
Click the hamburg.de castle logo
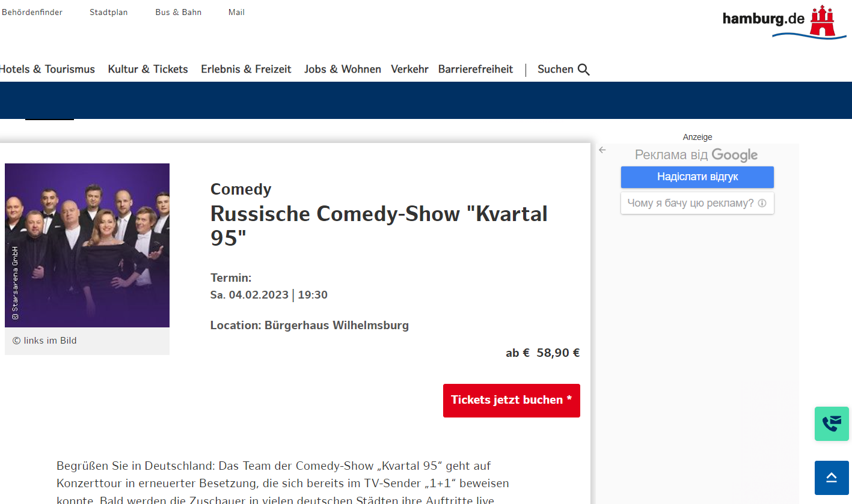point(823,21)
